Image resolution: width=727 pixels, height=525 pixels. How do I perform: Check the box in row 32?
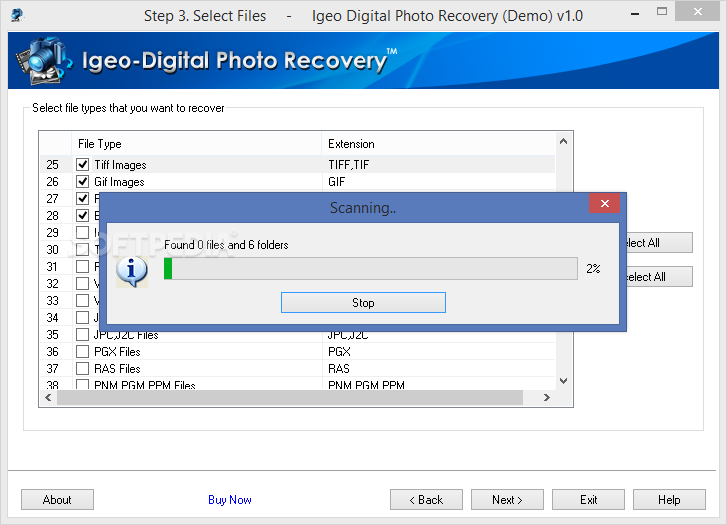pyautogui.click(x=83, y=283)
